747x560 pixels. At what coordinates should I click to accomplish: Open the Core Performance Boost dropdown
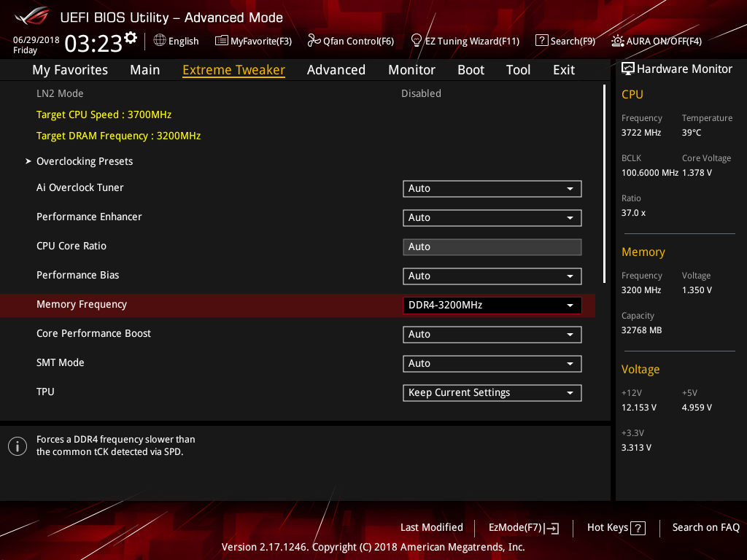492,334
